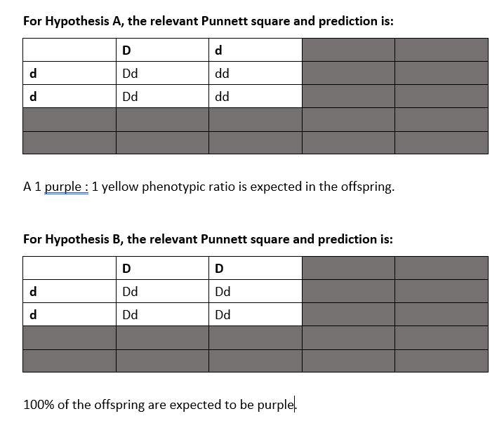Select first "d" row header in Hypothesis A table
504x423 pixels.
coord(69,73)
